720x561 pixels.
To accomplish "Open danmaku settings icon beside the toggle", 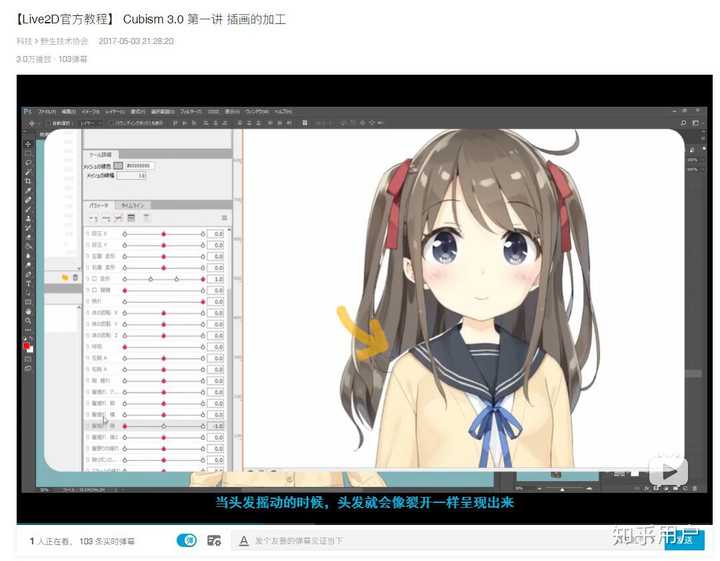I will click(x=214, y=540).
